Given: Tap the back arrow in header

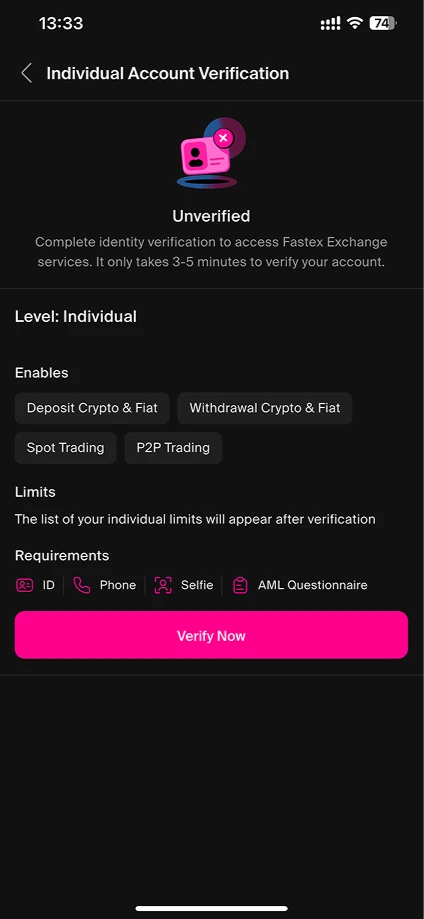Looking at the screenshot, I should [x=26, y=73].
